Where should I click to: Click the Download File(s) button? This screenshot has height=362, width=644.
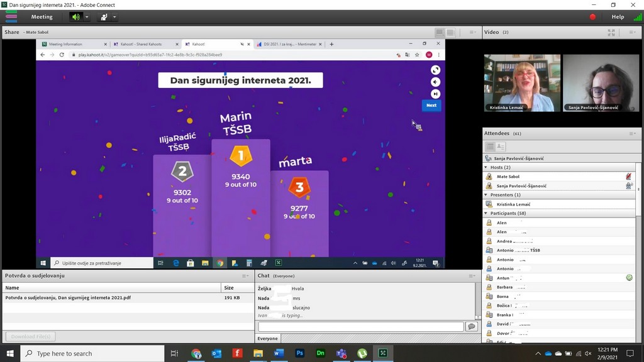[x=31, y=336]
